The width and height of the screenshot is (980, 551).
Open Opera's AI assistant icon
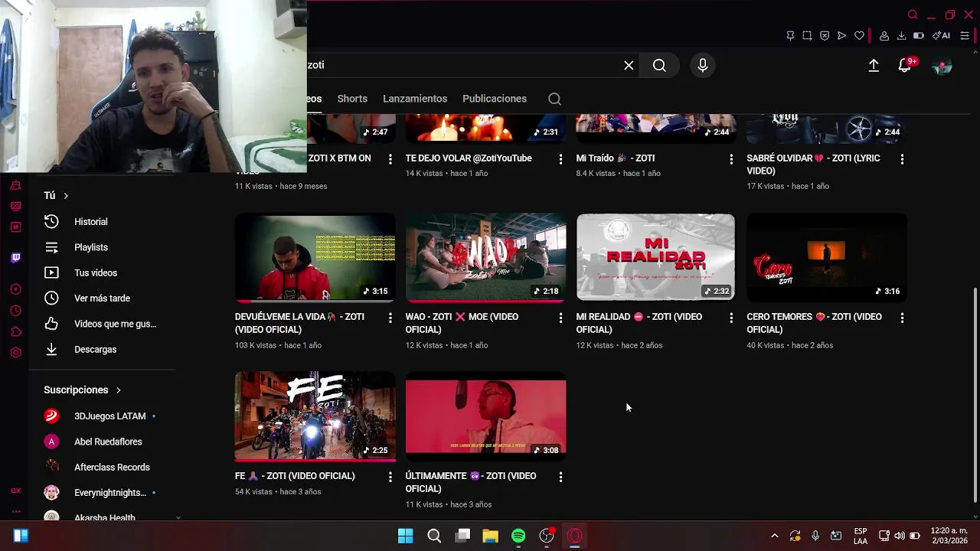click(x=941, y=36)
